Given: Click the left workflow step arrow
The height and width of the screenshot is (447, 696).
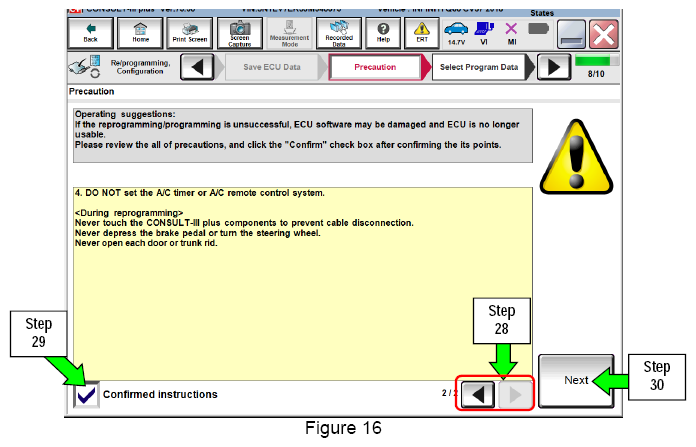Looking at the screenshot, I should point(198,67).
